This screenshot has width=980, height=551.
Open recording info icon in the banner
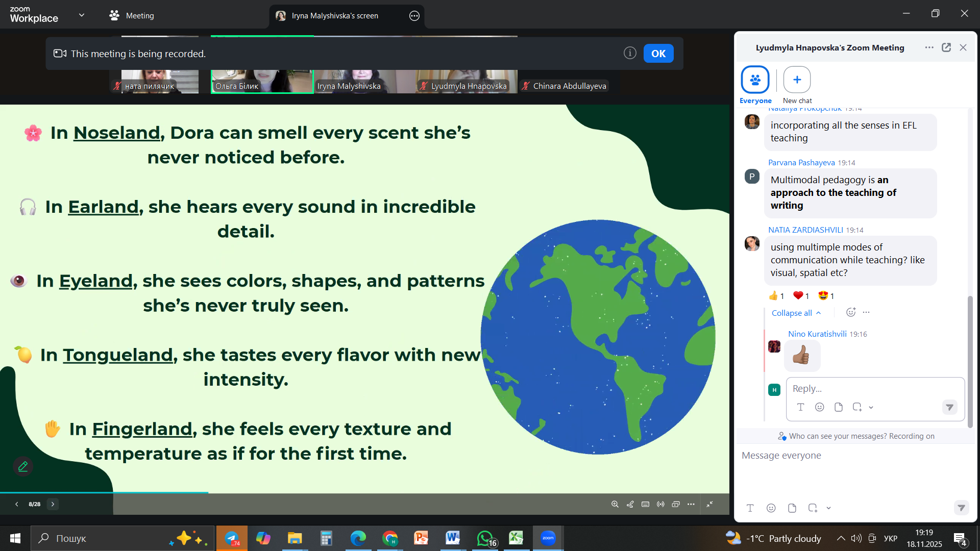coord(630,53)
